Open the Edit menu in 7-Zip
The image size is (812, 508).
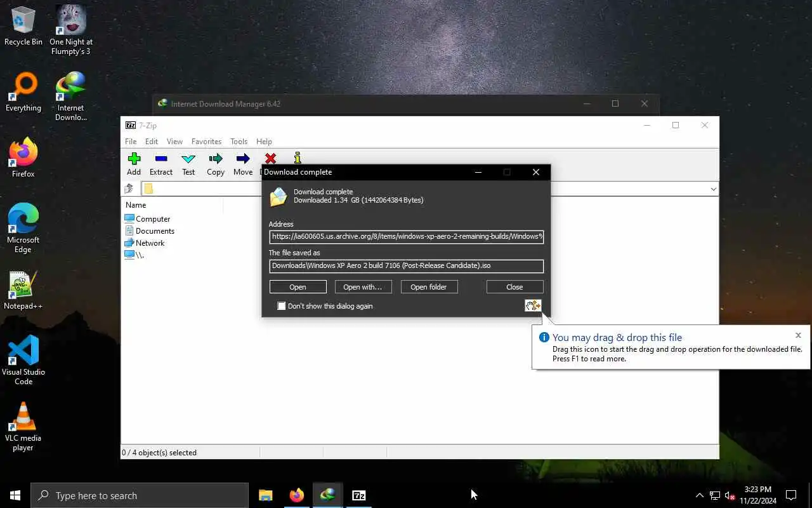151,142
